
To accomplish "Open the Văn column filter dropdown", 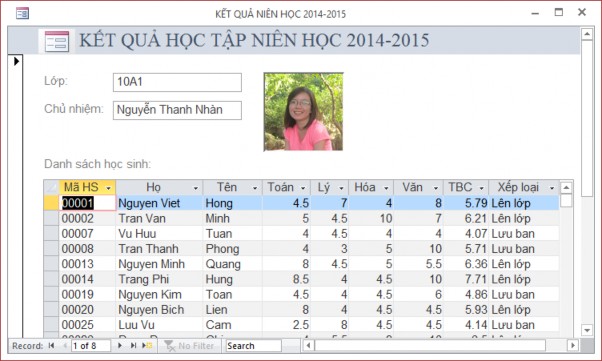I will coord(436,188).
